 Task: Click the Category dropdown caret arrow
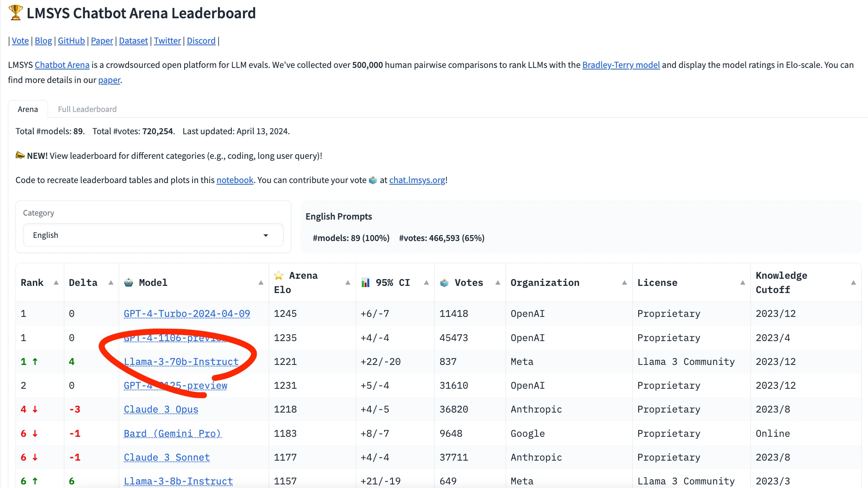266,235
